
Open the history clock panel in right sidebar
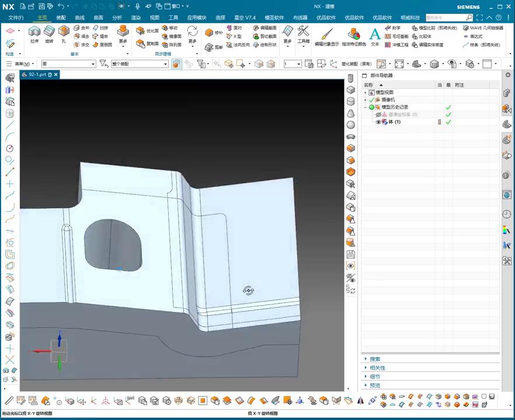506,215
